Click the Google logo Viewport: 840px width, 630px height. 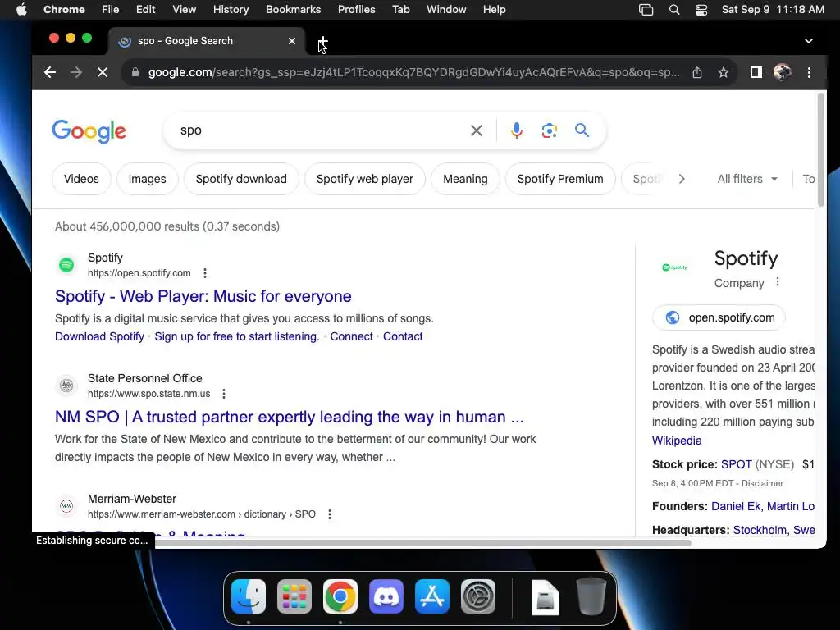(x=89, y=130)
